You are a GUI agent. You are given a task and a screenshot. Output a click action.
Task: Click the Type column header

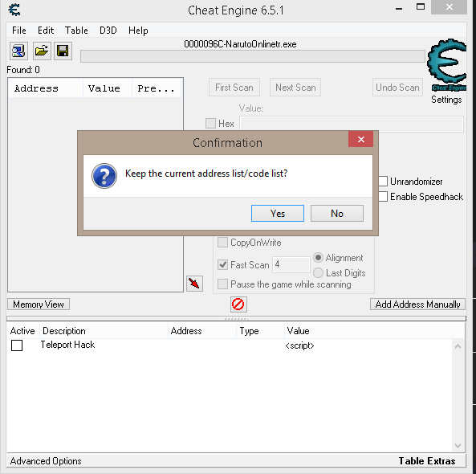coord(260,330)
